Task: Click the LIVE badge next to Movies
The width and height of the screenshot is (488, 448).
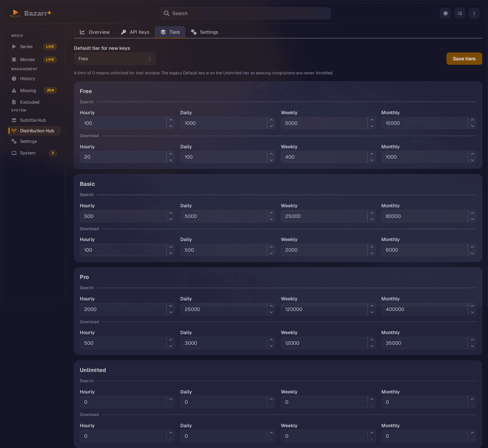Action: pos(50,59)
